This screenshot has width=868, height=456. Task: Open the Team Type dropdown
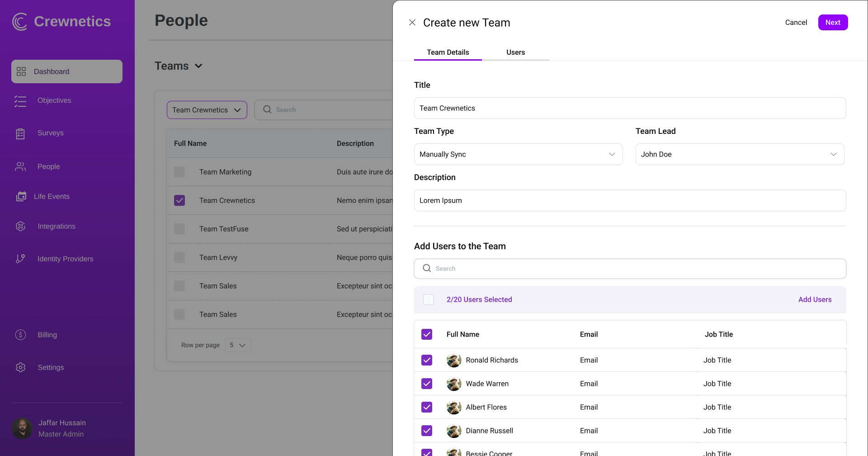click(x=518, y=154)
